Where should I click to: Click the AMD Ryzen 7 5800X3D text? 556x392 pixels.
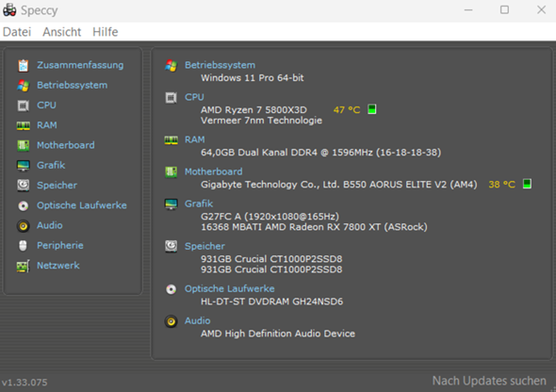click(x=253, y=110)
